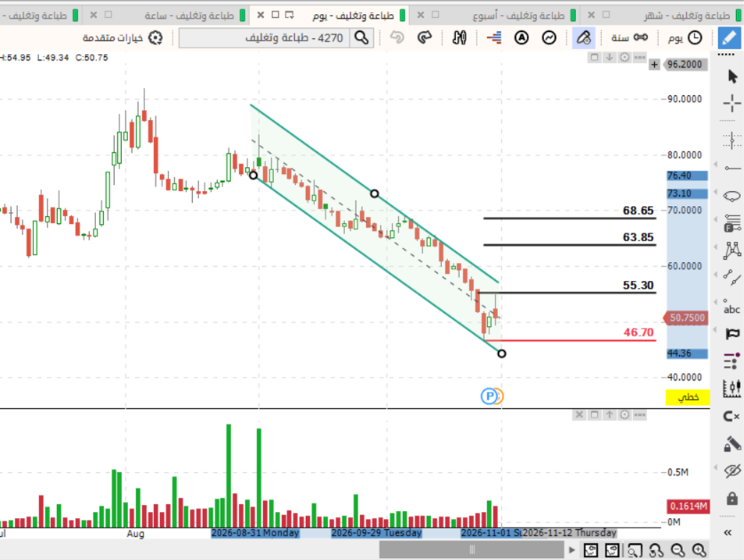Expand the Fibonacci tool group arrow

coord(716,220)
